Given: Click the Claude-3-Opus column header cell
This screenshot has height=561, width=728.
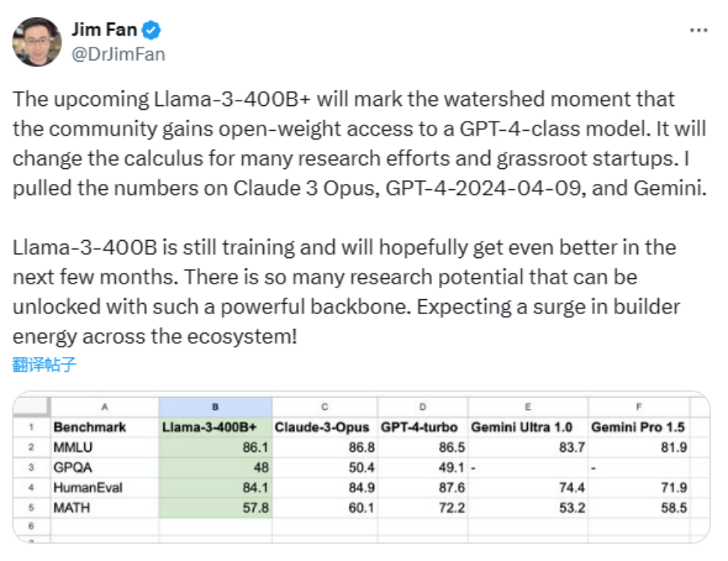Looking at the screenshot, I should pos(324,427).
